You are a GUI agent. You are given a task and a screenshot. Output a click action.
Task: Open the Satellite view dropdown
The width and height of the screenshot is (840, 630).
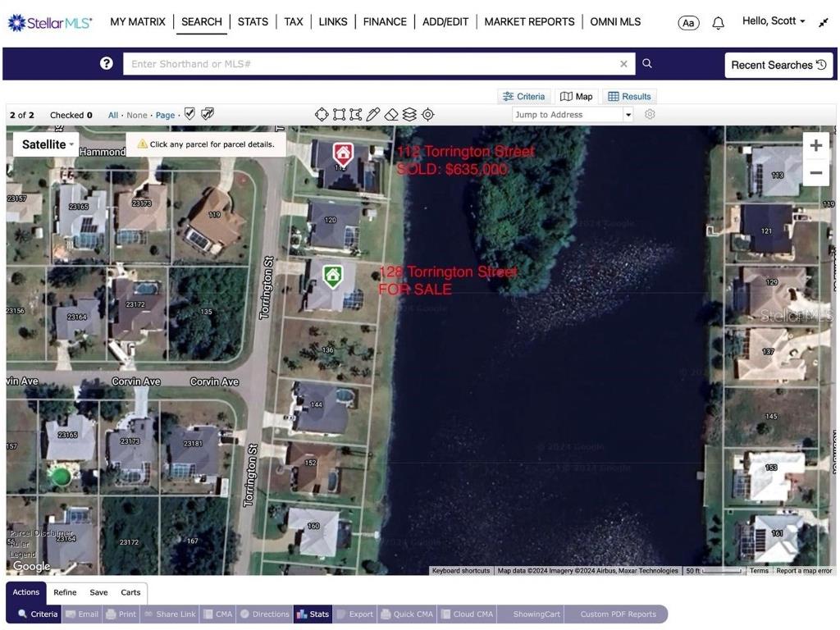tap(45, 144)
